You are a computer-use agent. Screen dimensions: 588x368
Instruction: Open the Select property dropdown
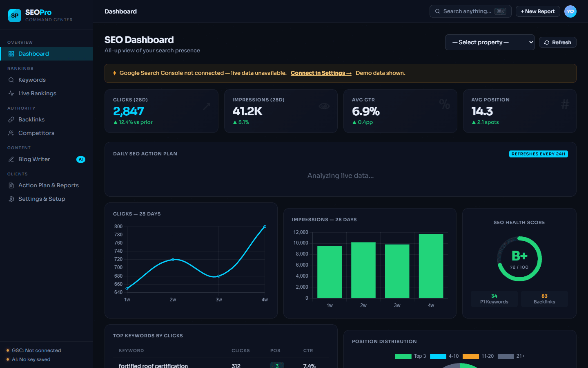pyautogui.click(x=490, y=43)
